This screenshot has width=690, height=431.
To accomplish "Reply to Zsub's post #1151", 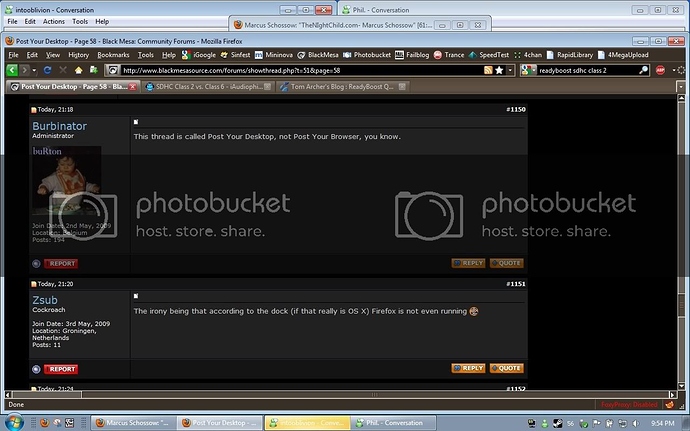I will (x=468, y=368).
